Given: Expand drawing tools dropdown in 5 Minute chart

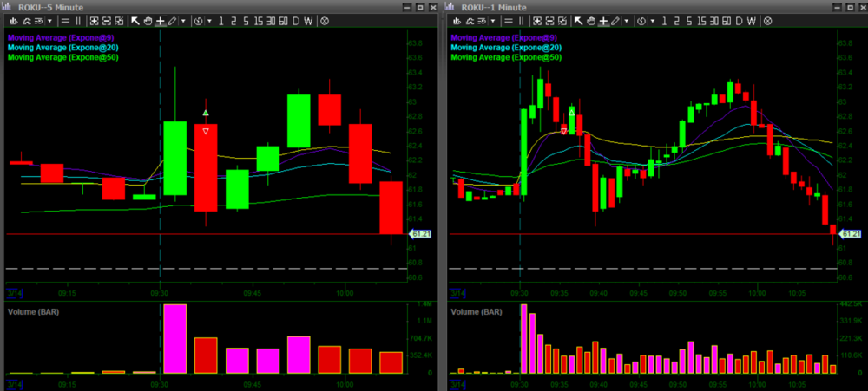Looking at the screenshot, I should [x=183, y=20].
